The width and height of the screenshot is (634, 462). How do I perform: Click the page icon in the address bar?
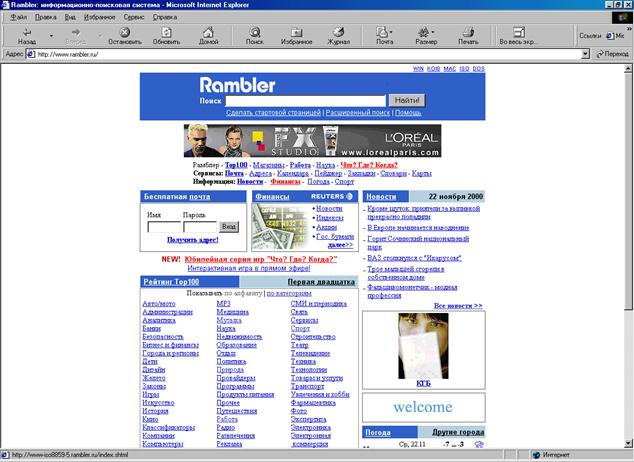pos(31,54)
